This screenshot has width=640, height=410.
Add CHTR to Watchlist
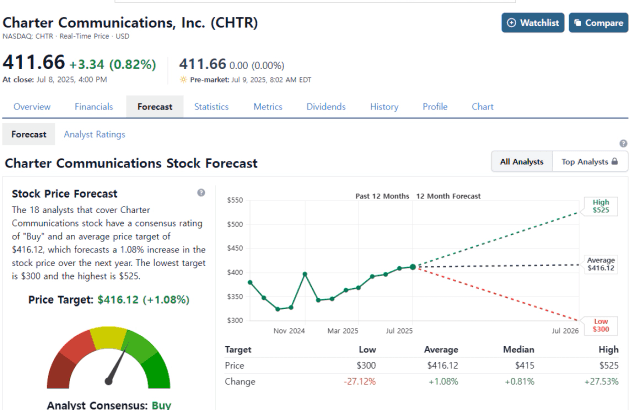533,23
